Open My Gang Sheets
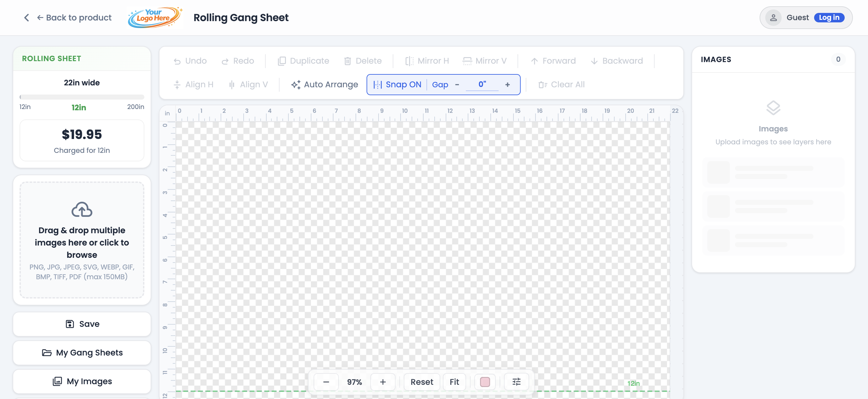The height and width of the screenshot is (399, 868). tap(82, 353)
